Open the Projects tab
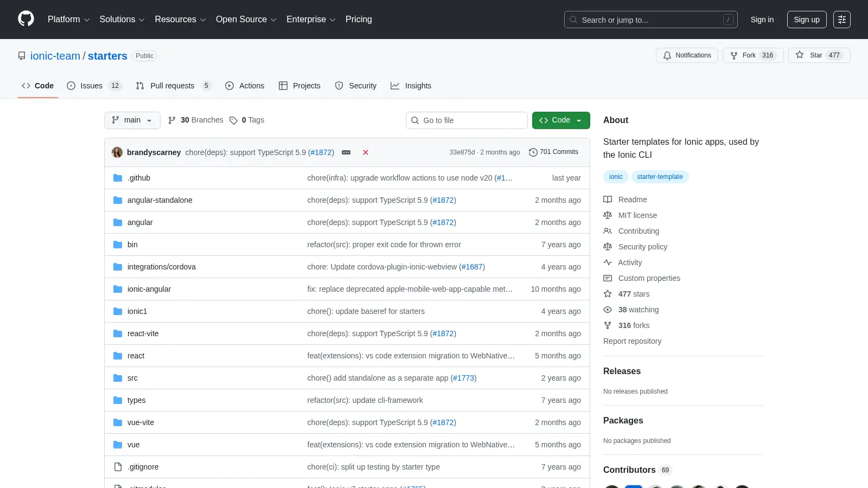 pos(299,86)
